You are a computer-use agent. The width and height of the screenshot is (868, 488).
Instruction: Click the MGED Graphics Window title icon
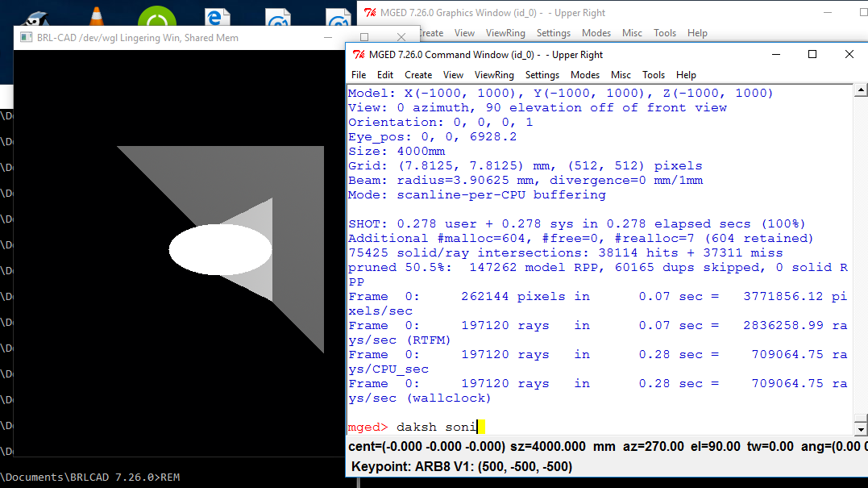pos(371,13)
